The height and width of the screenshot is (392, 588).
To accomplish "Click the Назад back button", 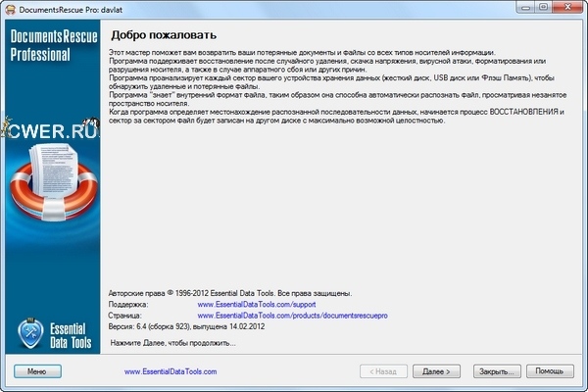I will 382,371.
